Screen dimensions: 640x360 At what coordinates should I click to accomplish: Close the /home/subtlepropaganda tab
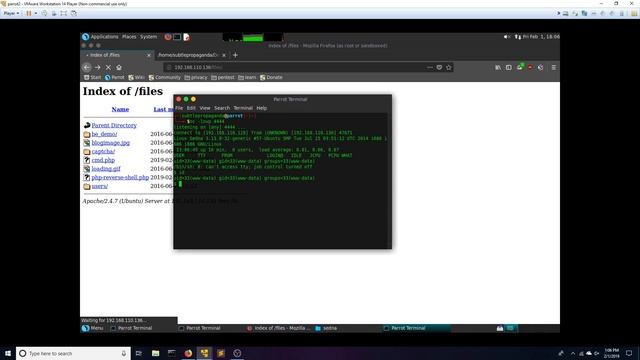(x=224, y=55)
